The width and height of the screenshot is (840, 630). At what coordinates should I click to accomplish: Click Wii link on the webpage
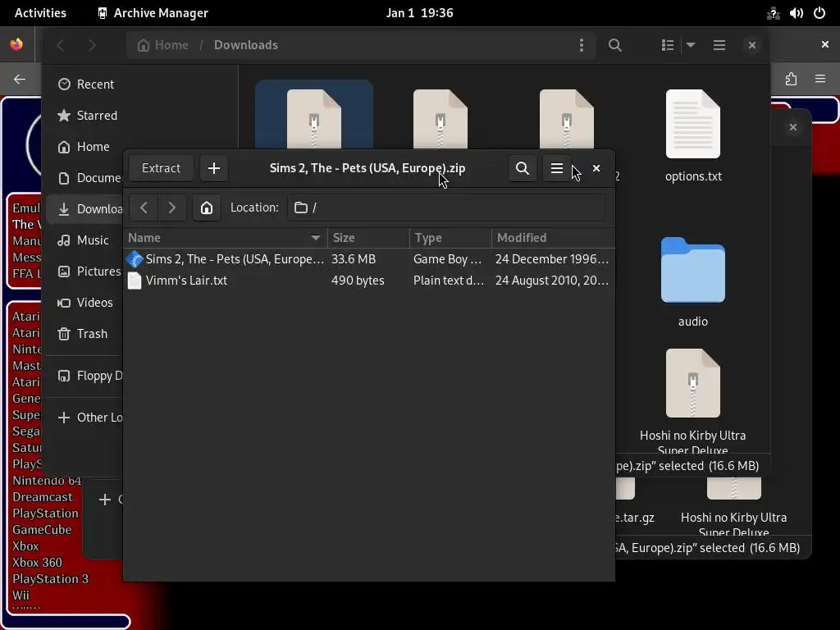coord(21,596)
